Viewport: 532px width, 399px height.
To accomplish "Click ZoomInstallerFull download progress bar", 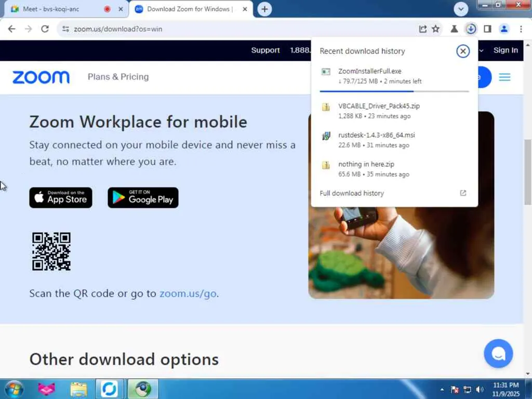I will point(394,91).
